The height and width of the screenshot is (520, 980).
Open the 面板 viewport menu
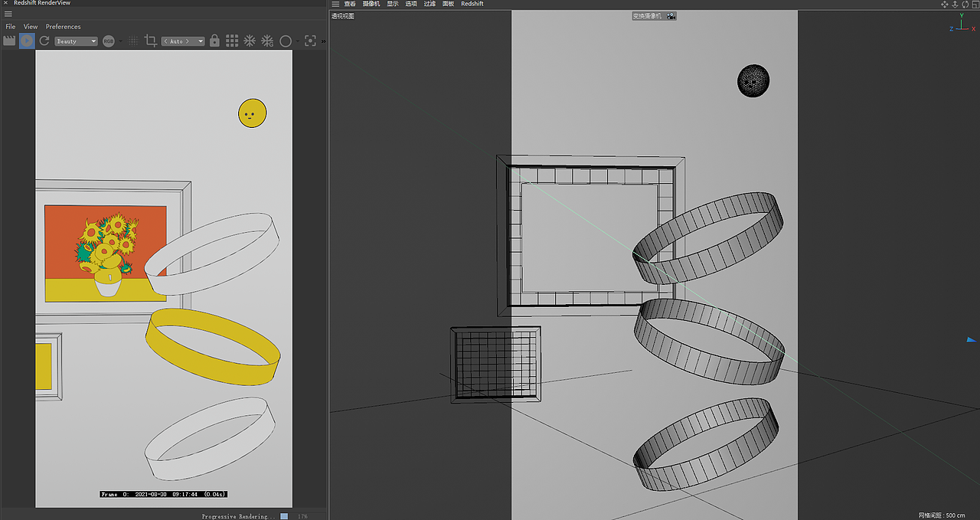point(448,4)
